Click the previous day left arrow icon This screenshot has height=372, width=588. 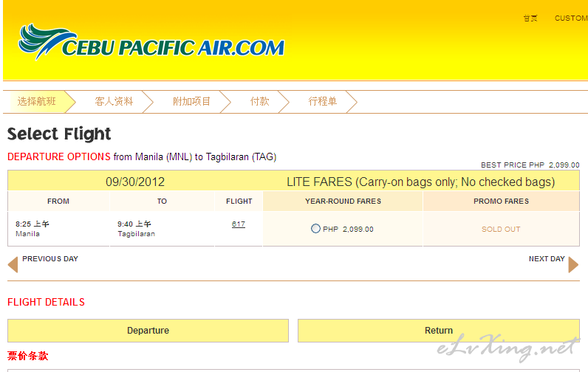(x=13, y=264)
